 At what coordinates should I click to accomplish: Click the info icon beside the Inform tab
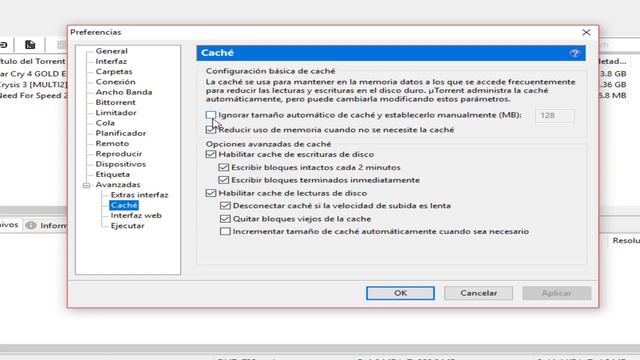point(31,225)
